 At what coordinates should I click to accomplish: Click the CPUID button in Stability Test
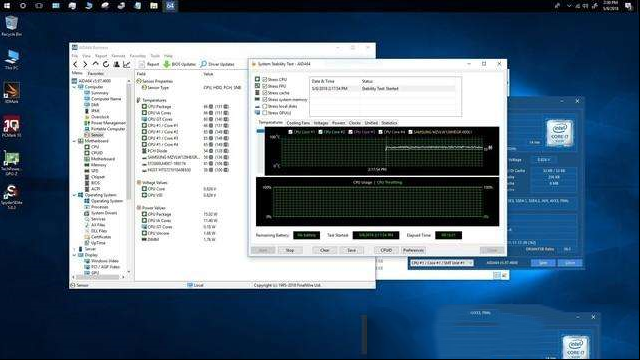tap(386, 250)
